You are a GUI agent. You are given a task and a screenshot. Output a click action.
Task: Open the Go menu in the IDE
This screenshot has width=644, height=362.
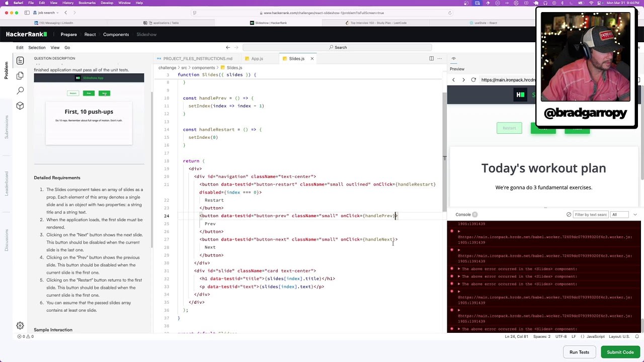[x=67, y=47]
